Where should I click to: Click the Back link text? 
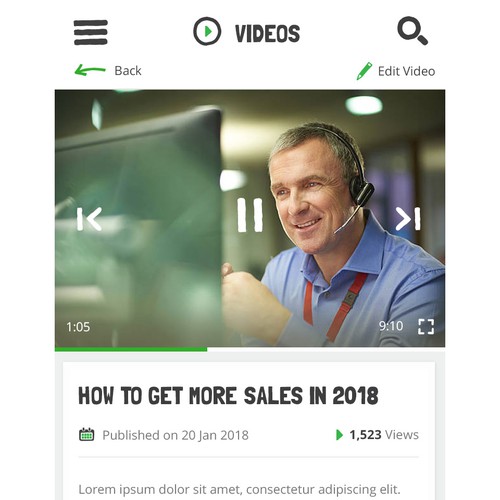(x=128, y=71)
